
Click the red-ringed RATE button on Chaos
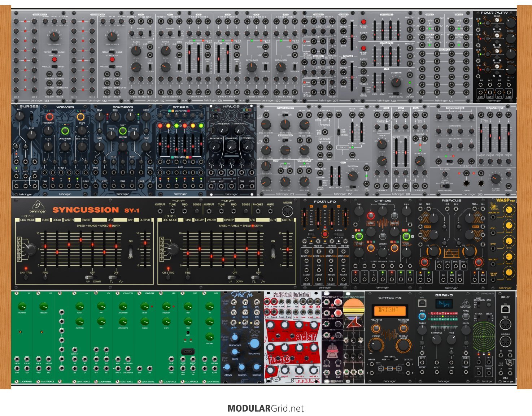(371, 216)
